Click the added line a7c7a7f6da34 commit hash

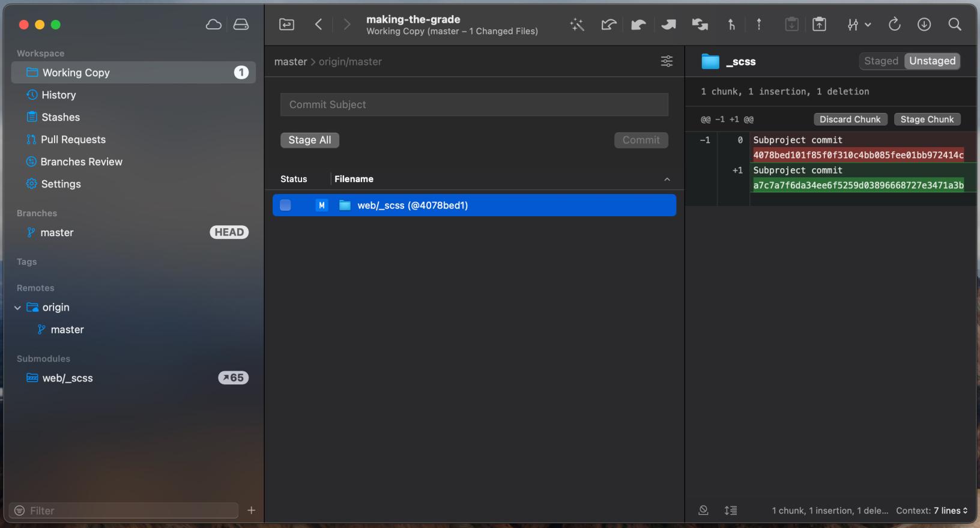point(858,185)
